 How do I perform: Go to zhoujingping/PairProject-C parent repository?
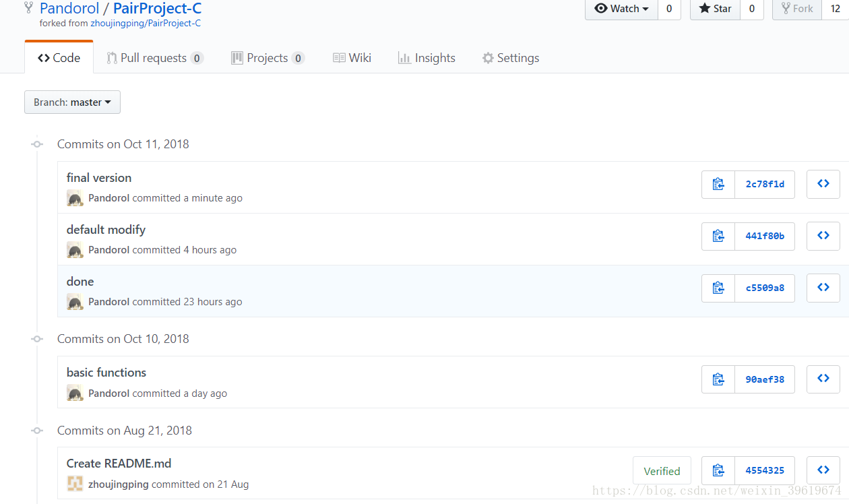click(x=146, y=23)
